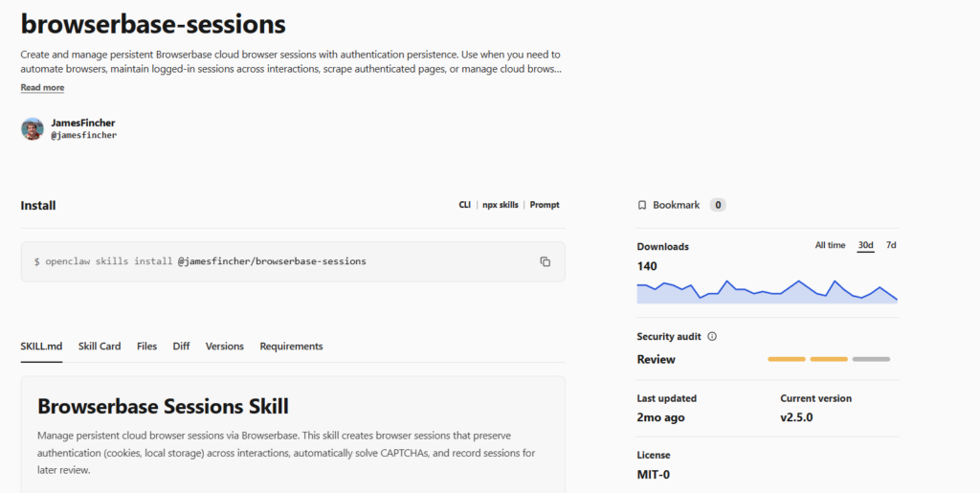
Task: Select the CLI install option
Action: pyautogui.click(x=464, y=205)
